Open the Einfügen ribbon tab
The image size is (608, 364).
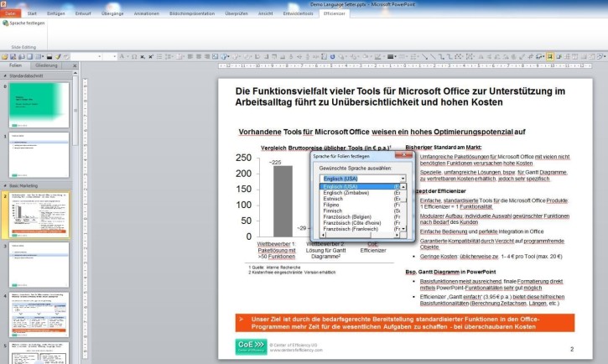point(56,13)
